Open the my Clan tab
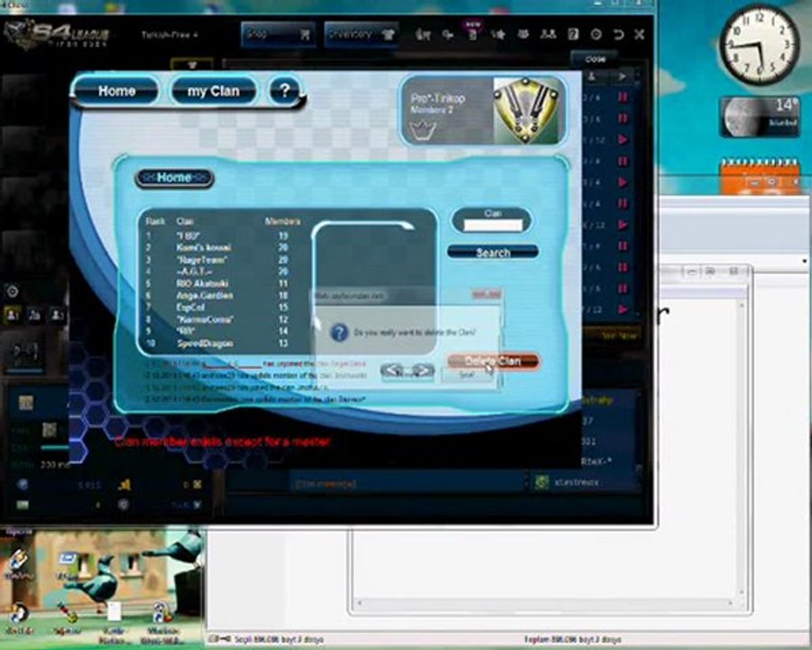 [x=213, y=91]
